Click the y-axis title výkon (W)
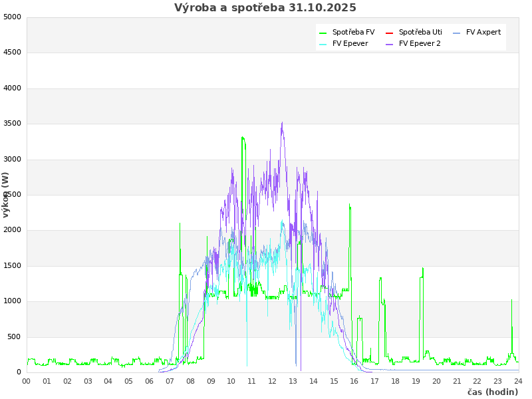 click(6, 195)
